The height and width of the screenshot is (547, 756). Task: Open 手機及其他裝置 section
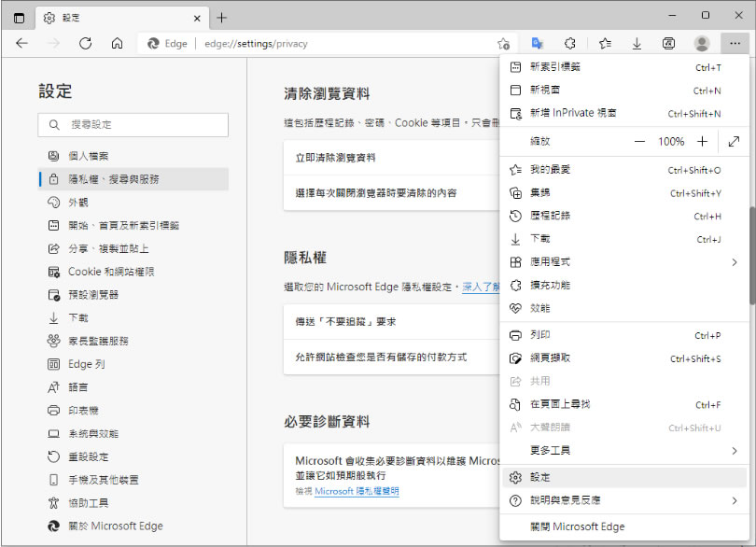(x=133, y=480)
